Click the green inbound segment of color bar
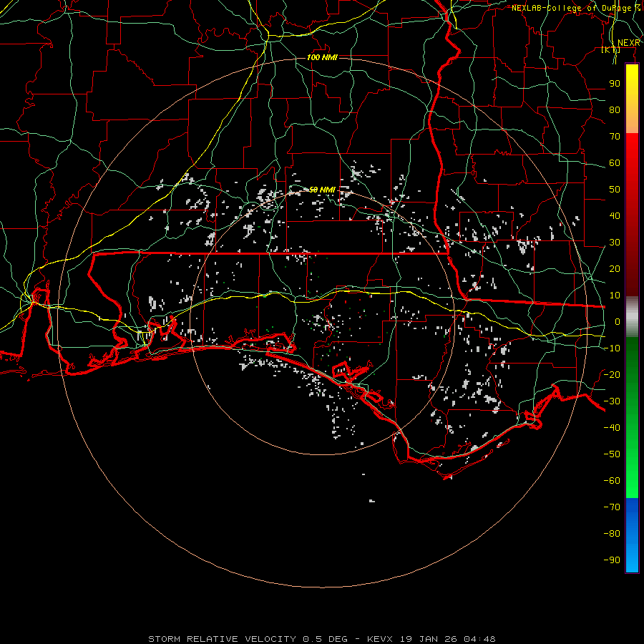 pyautogui.click(x=632, y=418)
